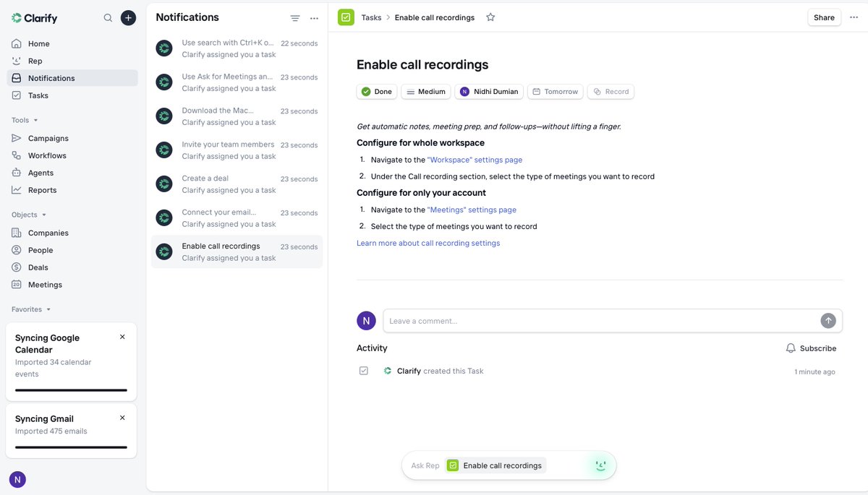Collapse the Objects section
This screenshot has height=495, width=868.
point(29,215)
